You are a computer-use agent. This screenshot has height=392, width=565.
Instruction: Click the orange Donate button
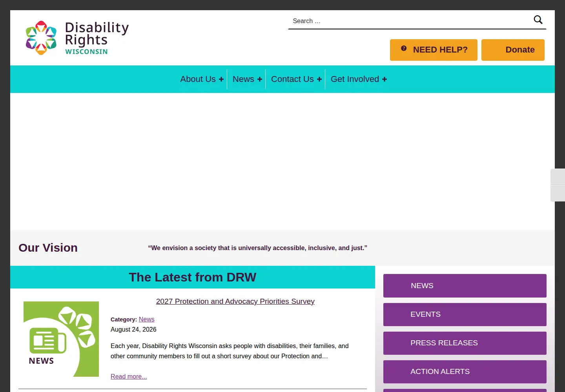click(513, 50)
